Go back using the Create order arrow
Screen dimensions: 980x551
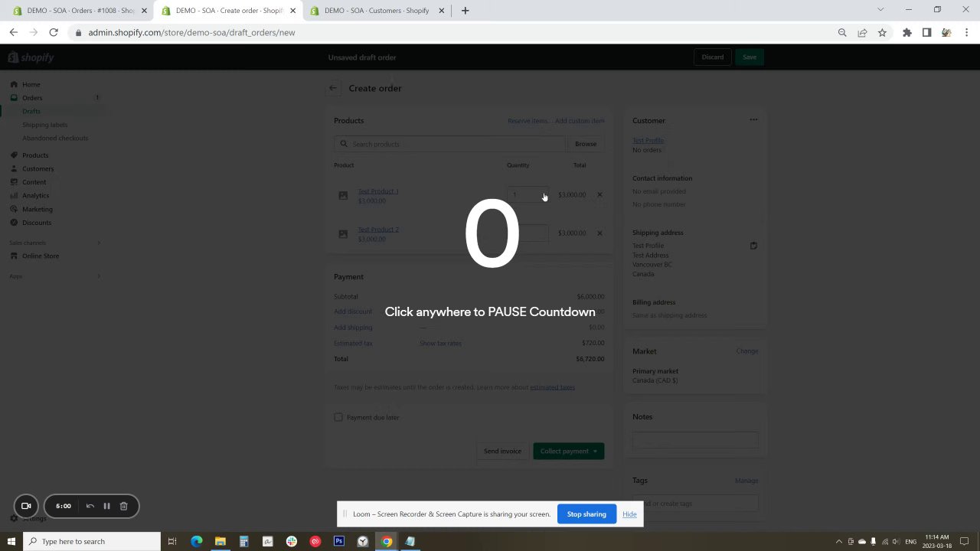(333, 88)
